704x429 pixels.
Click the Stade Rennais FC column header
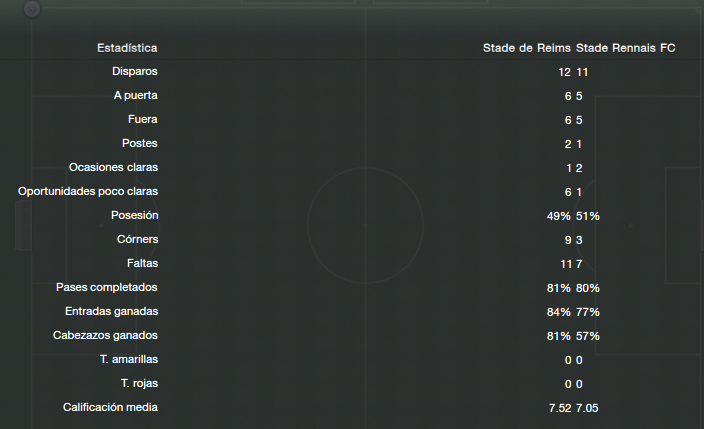pyautogui.click(x=625, y=48)
